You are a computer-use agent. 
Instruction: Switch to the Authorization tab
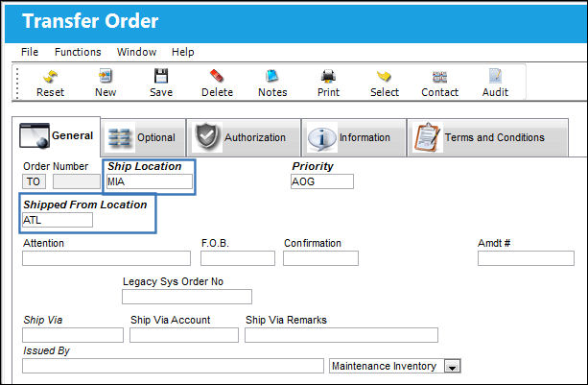[245, 137]
